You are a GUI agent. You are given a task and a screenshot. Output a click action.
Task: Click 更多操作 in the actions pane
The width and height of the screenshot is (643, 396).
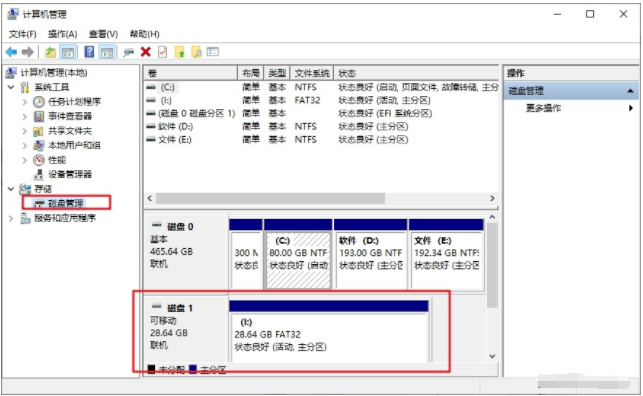pyautogui.click(x=543, y=108)
